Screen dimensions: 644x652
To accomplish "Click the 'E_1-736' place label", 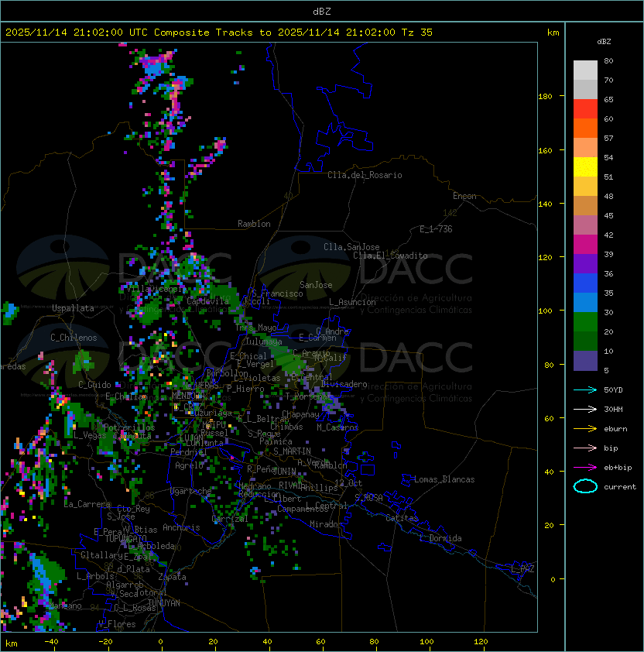I will (436, 229).
